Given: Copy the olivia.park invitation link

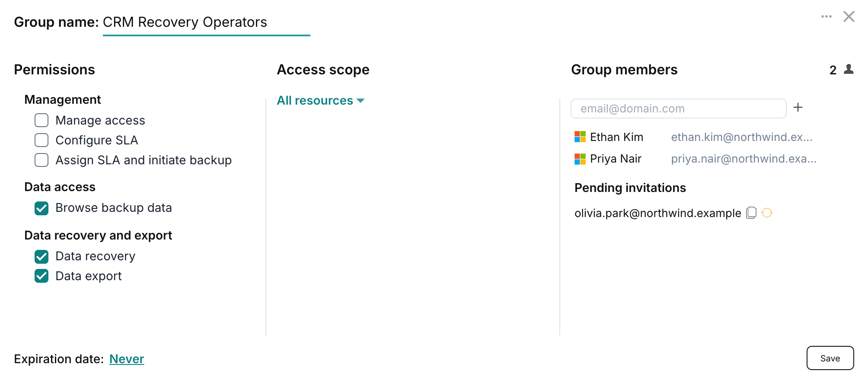Looking at the screenshot, I should [751, 213].
